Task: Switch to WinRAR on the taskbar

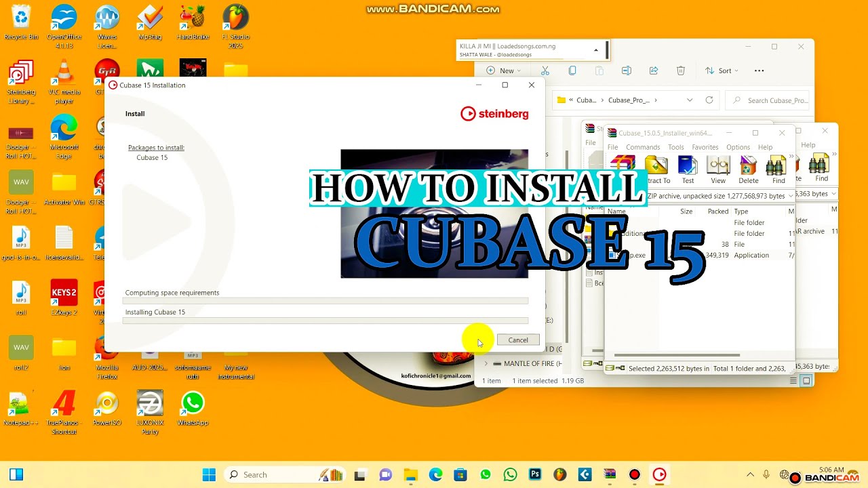Action: (610, 475)
